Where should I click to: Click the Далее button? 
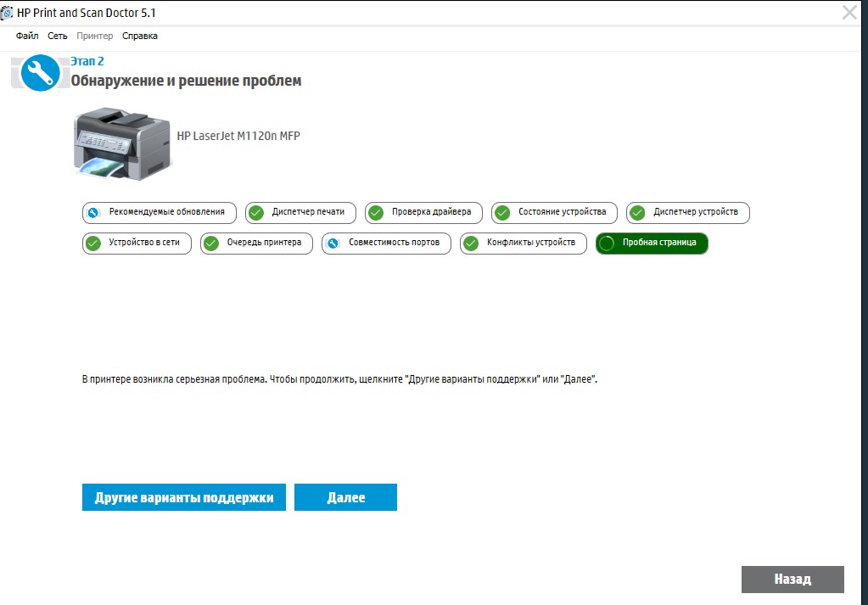coord(345,497)
